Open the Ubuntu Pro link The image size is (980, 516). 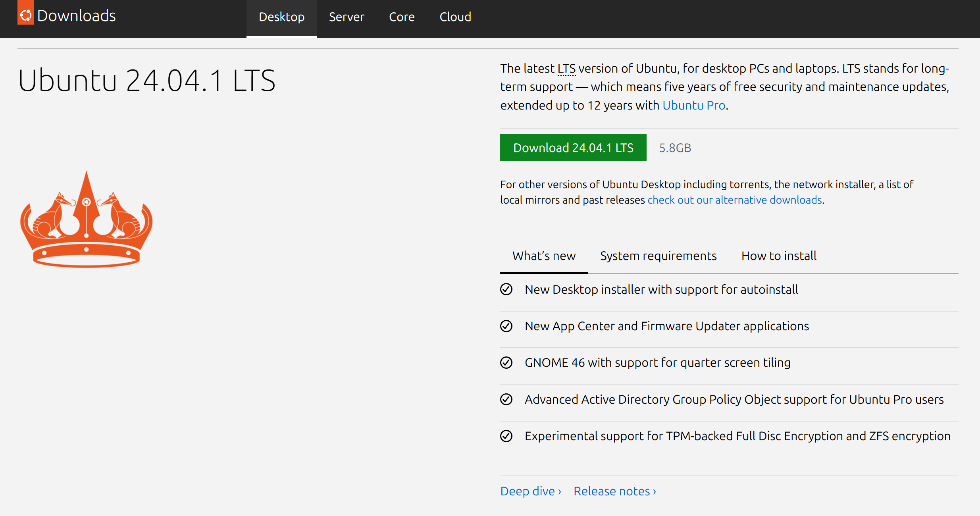point(694,105)
